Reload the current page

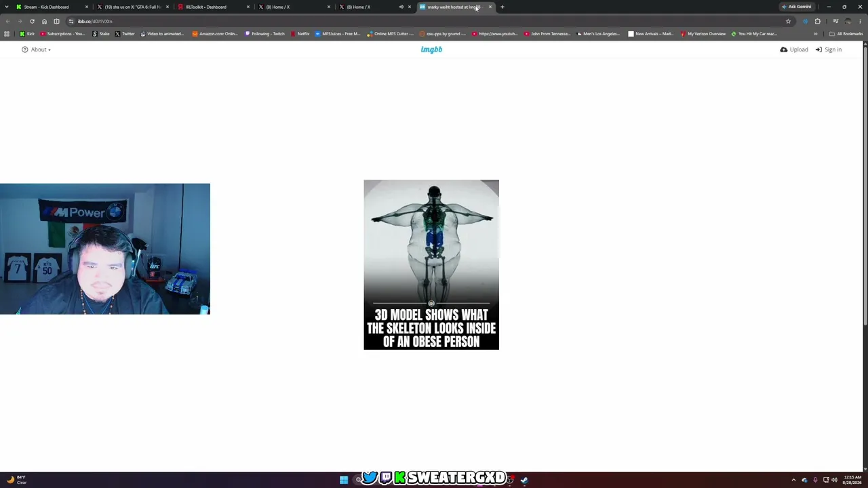click(x=32, y=21)
